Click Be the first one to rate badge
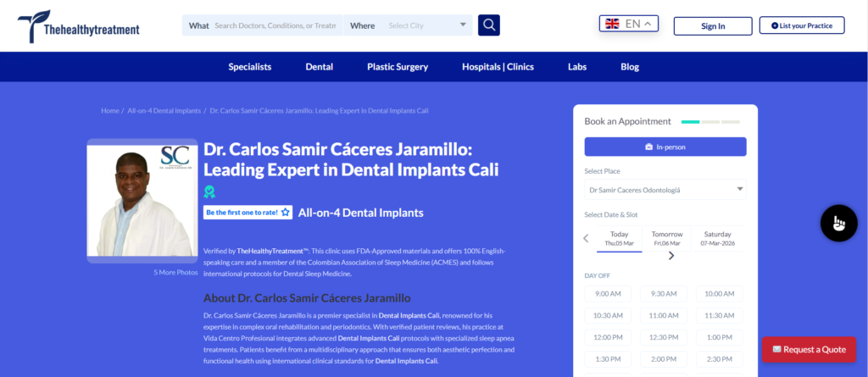This screenshot has height=377, width=868. 248,212
